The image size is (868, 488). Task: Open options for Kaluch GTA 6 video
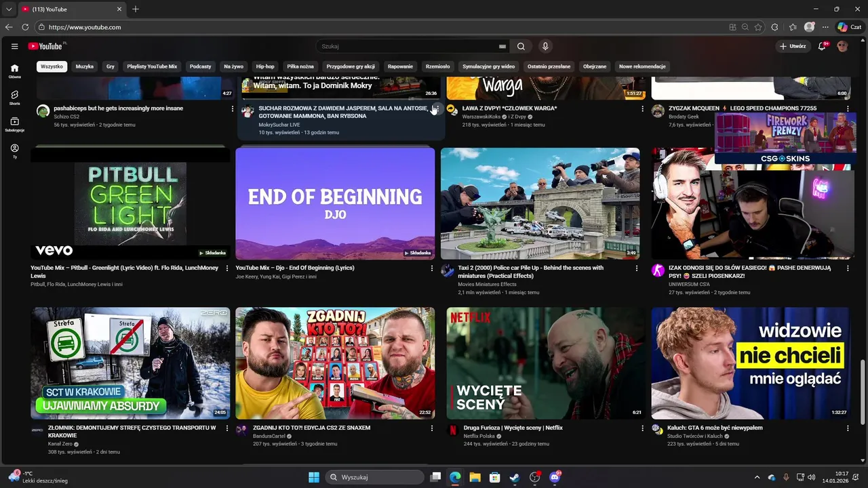[848, 428]
